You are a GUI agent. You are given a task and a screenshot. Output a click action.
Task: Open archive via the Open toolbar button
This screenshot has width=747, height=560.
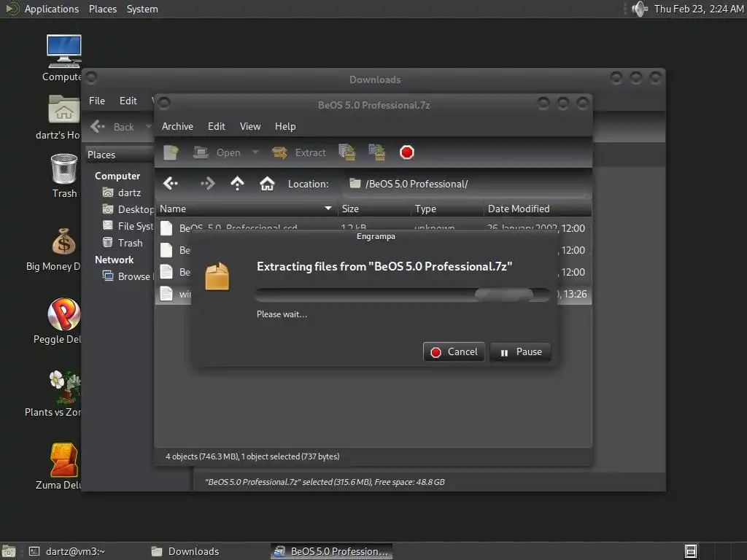(x=217, y=152)
